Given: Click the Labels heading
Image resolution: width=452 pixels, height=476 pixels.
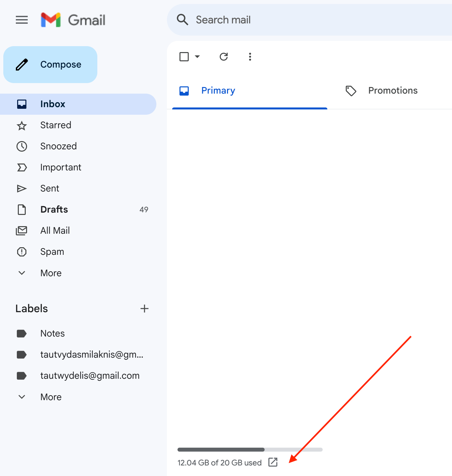Looking at the screenshot, I should pyautogui.click(x=32, y=309).
